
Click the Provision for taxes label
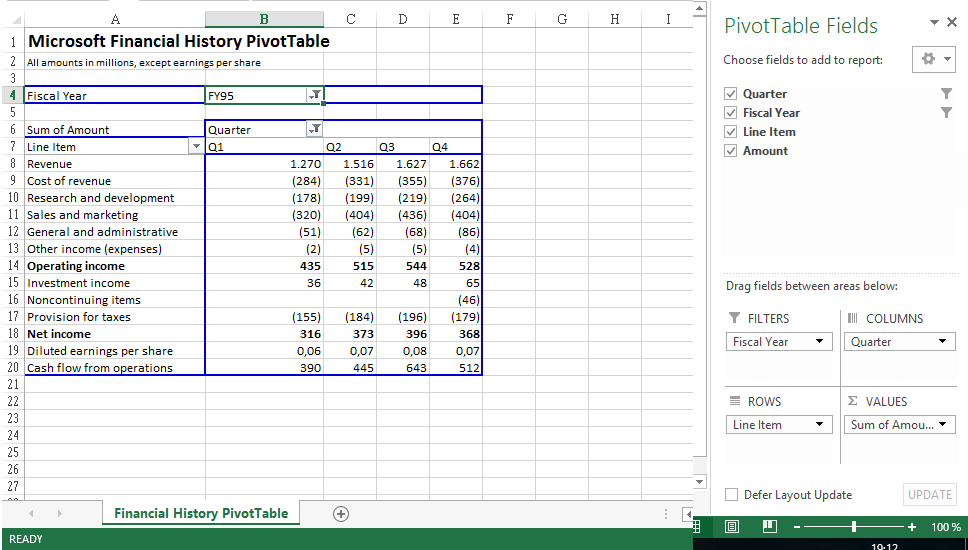[x=79, y=317]
